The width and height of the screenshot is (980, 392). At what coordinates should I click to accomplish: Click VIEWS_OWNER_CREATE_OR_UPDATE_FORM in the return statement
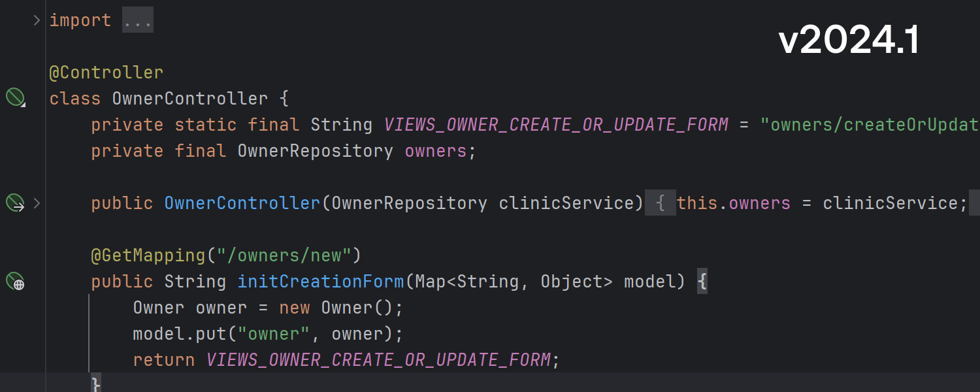click(378, 360)
